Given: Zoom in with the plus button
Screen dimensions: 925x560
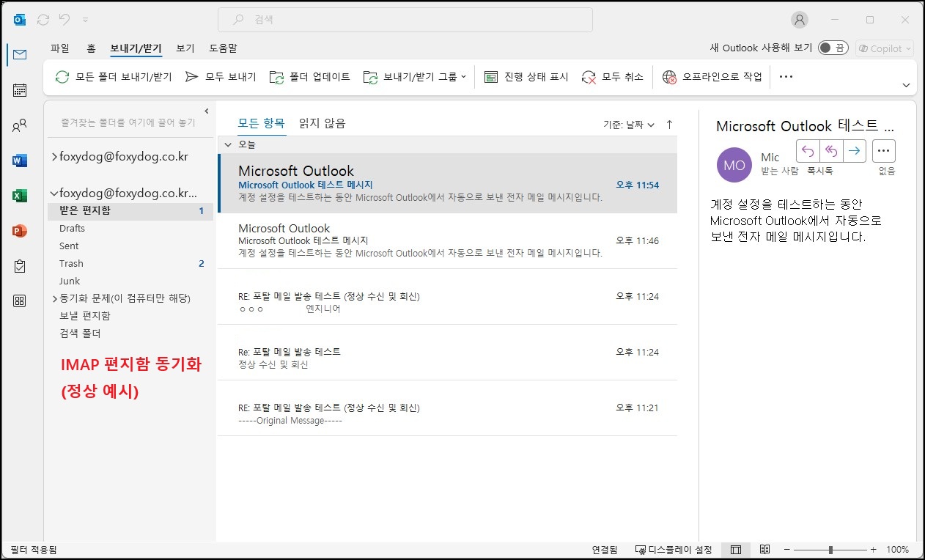Looking at the screenshot, I should point(873,550).
